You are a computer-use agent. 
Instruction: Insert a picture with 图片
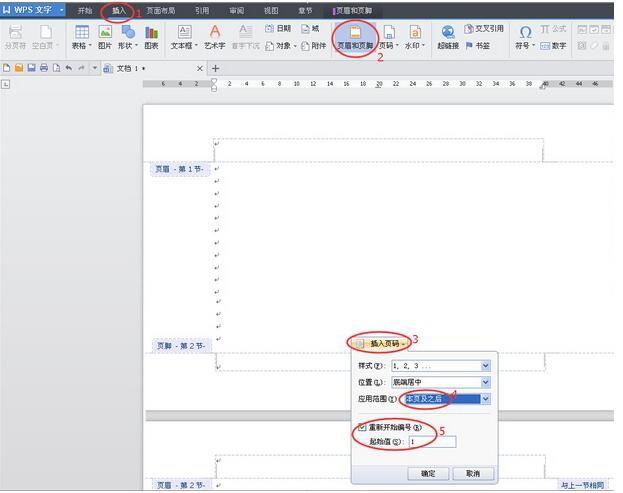tap(105, 37)
